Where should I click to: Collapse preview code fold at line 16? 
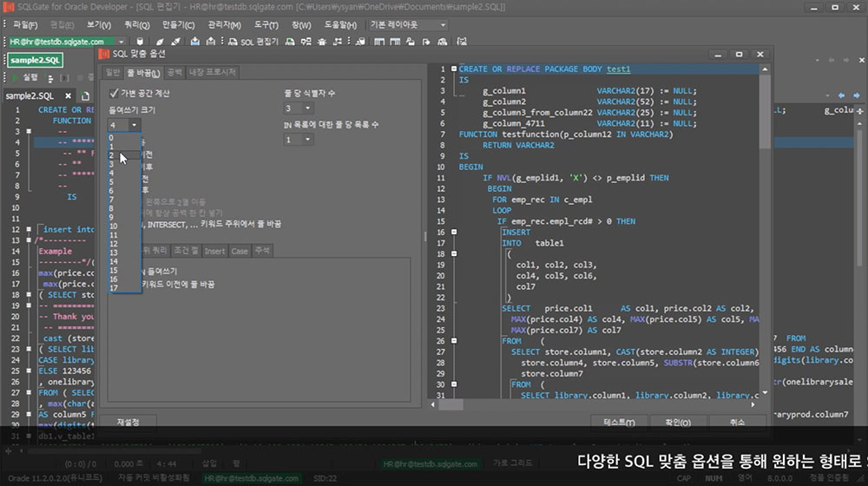click(x=454, y=232)
